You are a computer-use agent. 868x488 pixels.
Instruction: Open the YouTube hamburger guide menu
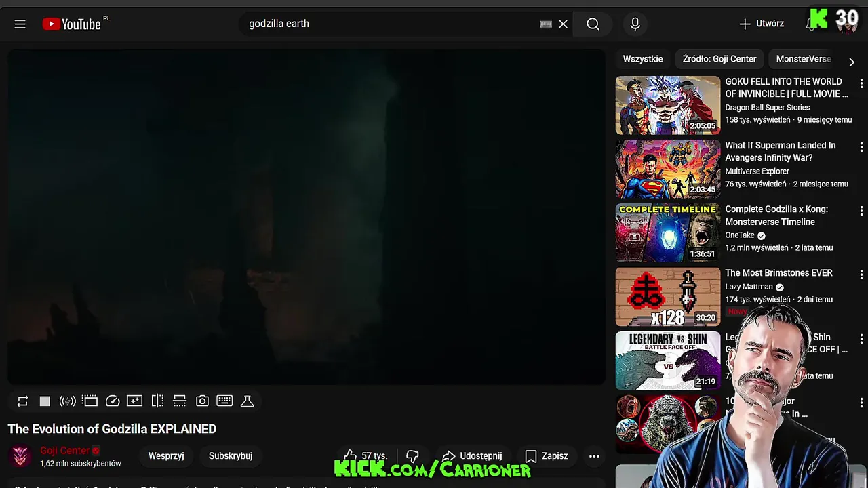[20, 24]
